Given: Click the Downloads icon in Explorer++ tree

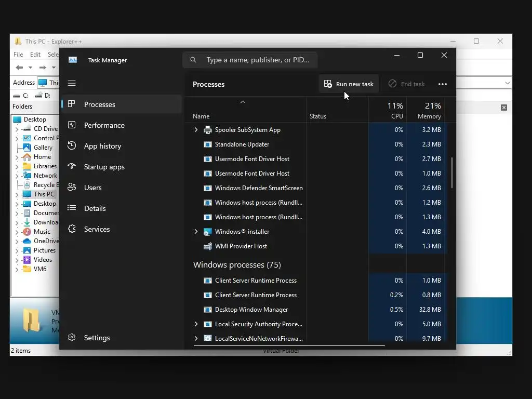Looking at the screenshot, I should point(27,222).
